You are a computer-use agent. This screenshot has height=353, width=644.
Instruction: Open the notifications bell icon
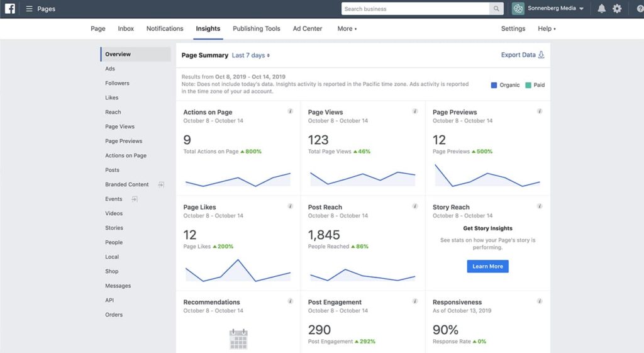pyautogui.click(x=601, y=9)
